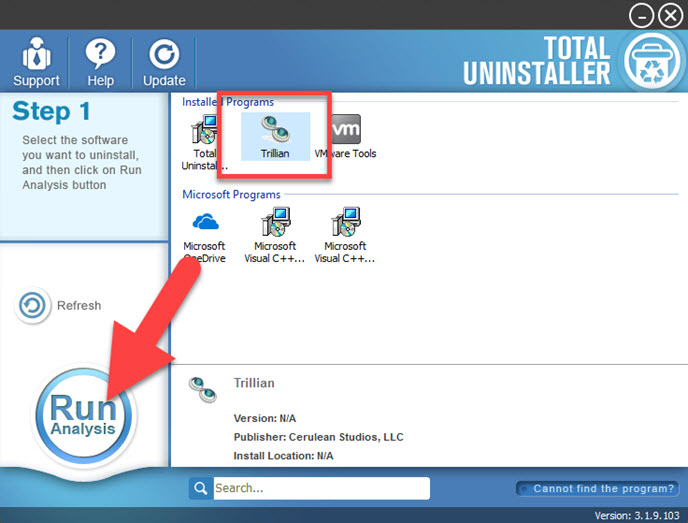This screenshot has width=688, height=523.
Task: Click Trillian icon in the details pane
Action: pos(203,390)
